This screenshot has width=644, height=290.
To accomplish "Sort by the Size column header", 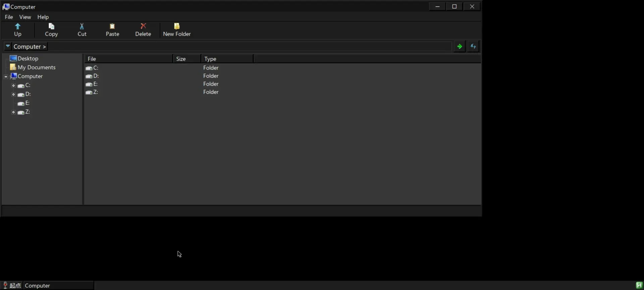I will pyautogui.click(x=187, y=59).
